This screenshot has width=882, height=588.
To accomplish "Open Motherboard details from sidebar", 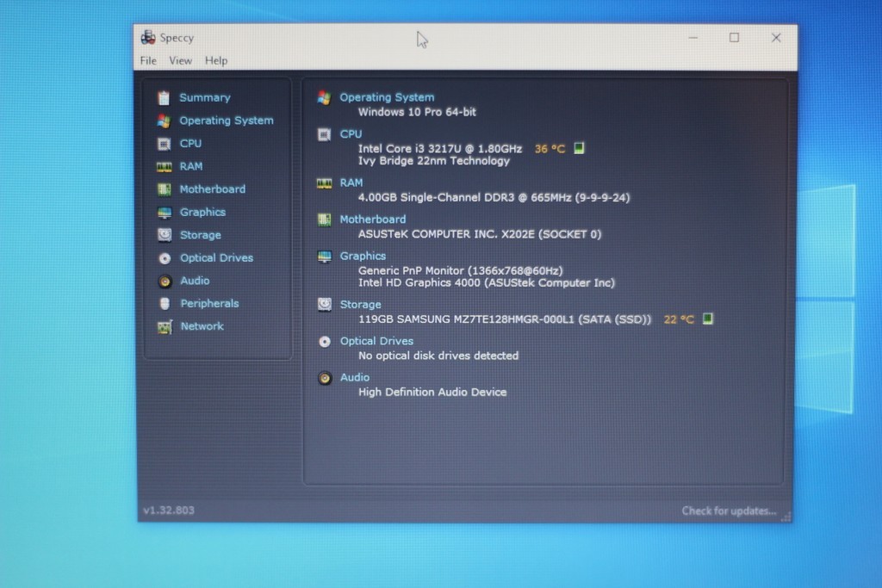I will (213, 189).
